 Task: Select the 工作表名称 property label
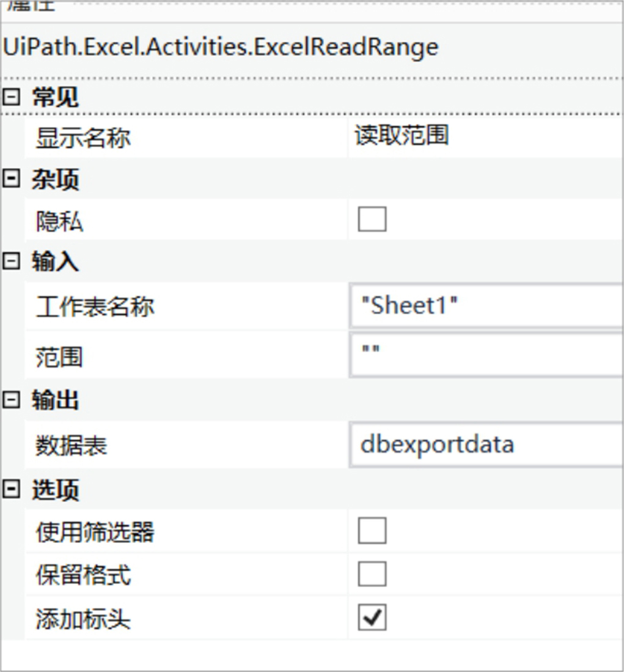tap(95, 307)
